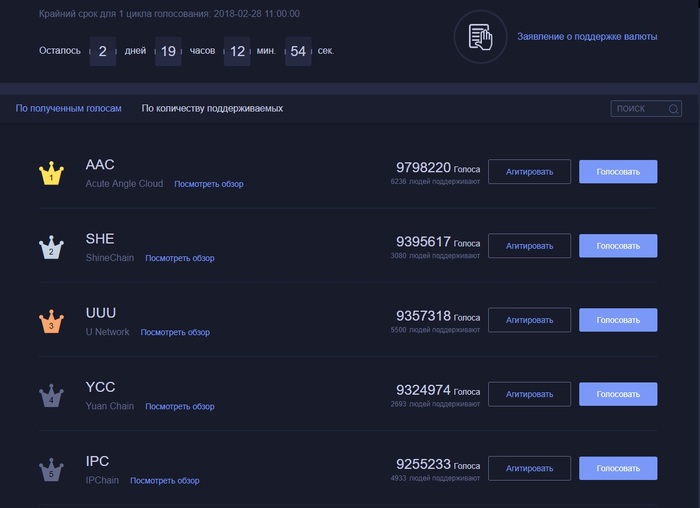
Task: Click Агитировать button for IPC
Action: 529,468
